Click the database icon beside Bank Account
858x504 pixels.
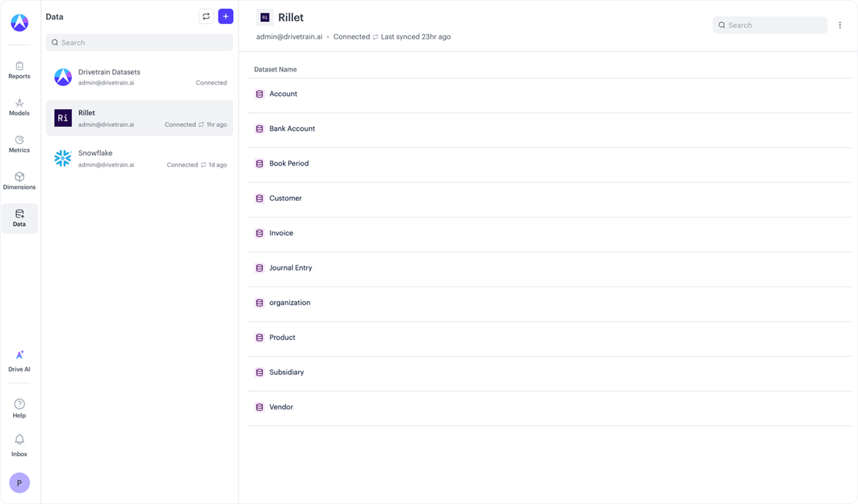pyautogui.click(x=260, y=129)
